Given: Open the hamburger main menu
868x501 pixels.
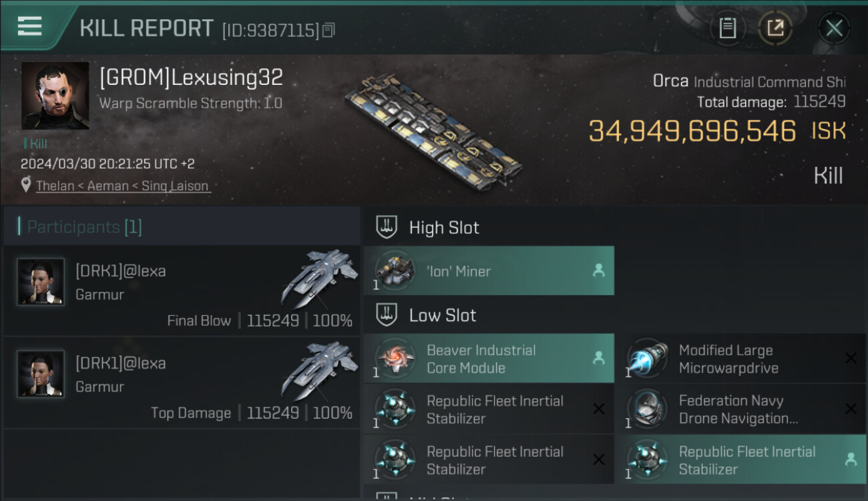Looking at the screenshot, I should coord(30,27).
